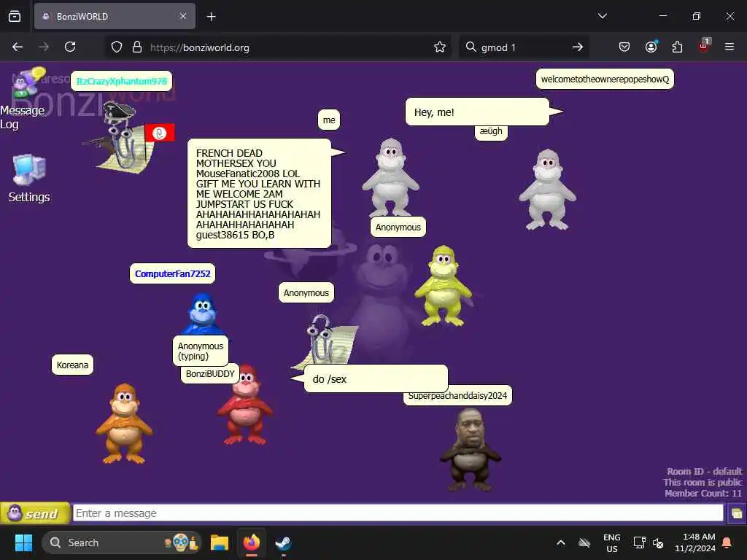Click the Room ID - default text
747x560 pixels.
pyautogui.click(x=704, y=472)
